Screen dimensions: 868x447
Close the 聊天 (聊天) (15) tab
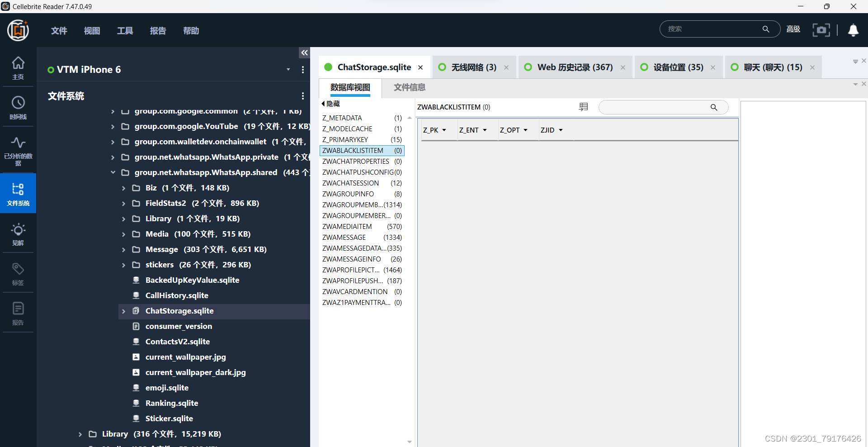point(812,67)
